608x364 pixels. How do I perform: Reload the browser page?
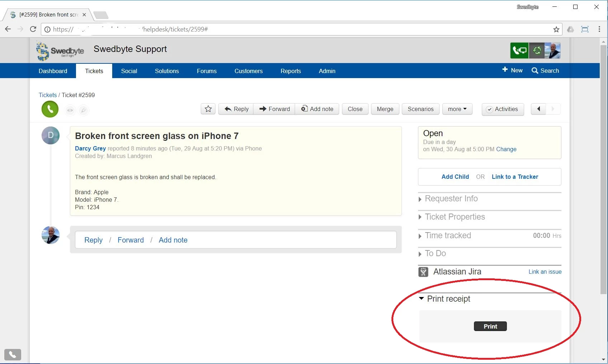point(33,29)
